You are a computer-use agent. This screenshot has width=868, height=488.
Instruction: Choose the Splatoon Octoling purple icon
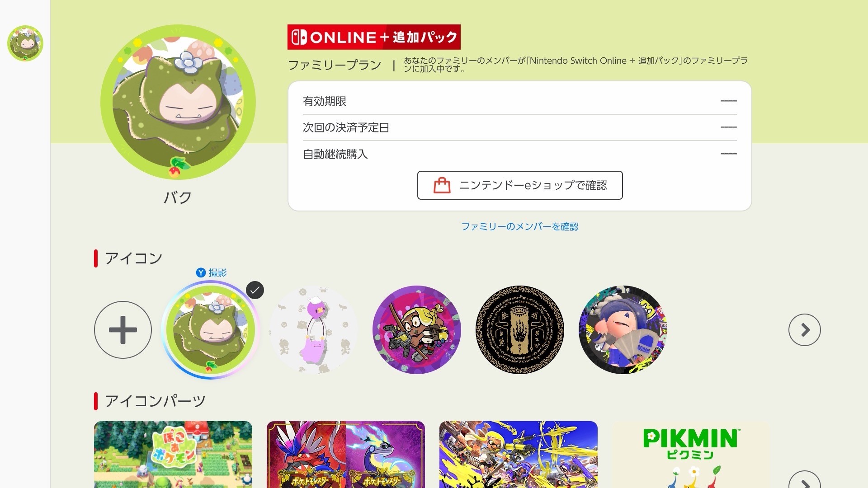[417, 330]
